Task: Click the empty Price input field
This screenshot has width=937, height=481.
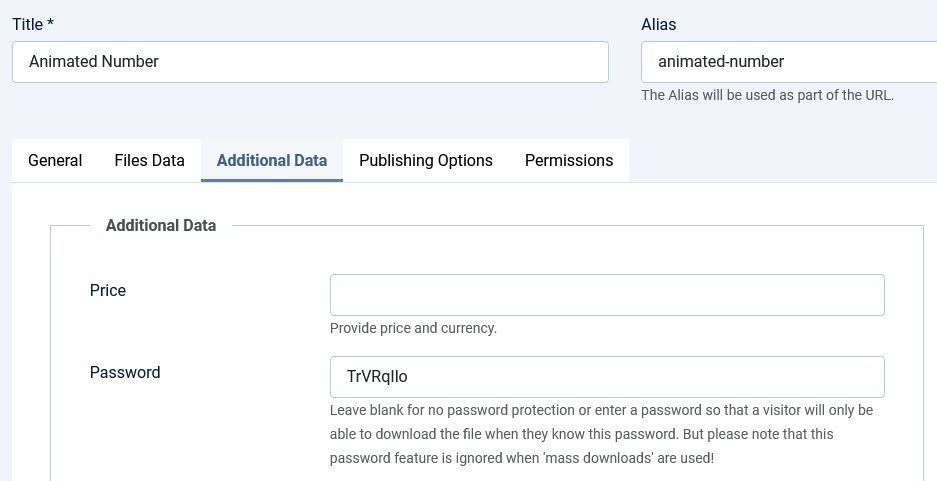Action: (607, 295)
